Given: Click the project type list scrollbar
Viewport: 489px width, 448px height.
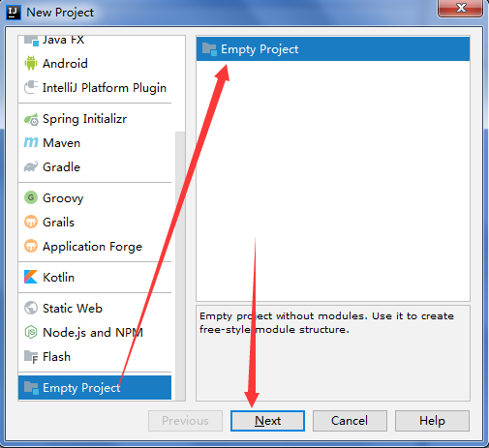Looking at the screenshot, I should tap(180, 266).
